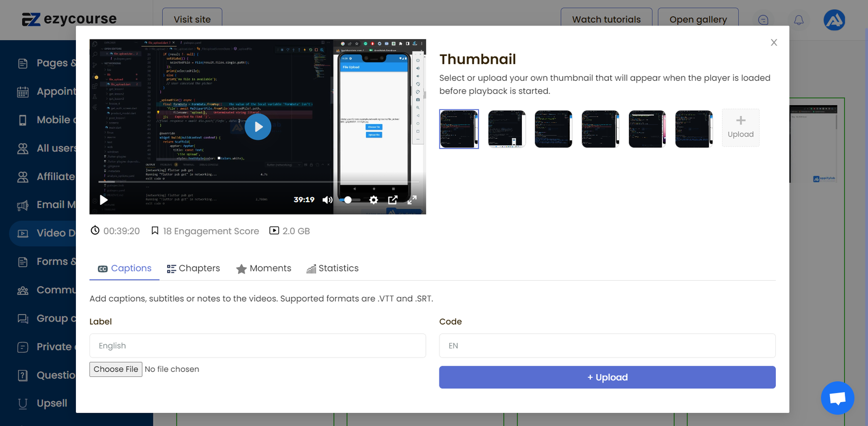Open the live chat bubble
This screenshot has height=426, width=868.
(x=837, y=398)
